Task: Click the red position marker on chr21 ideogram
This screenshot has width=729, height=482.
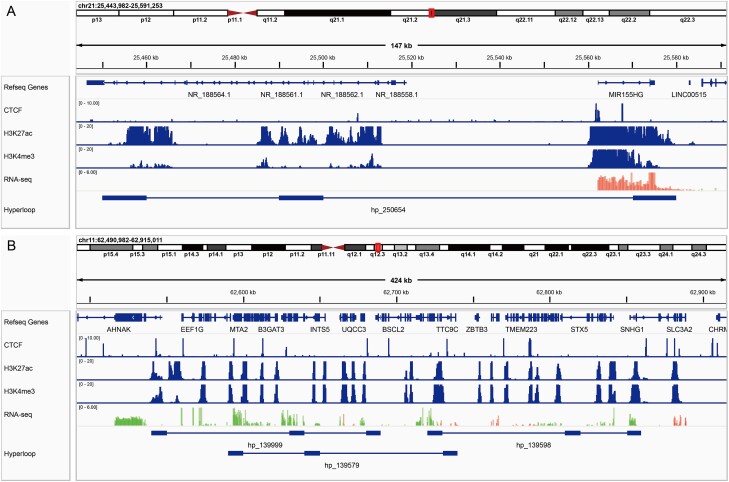Action: 431,13
